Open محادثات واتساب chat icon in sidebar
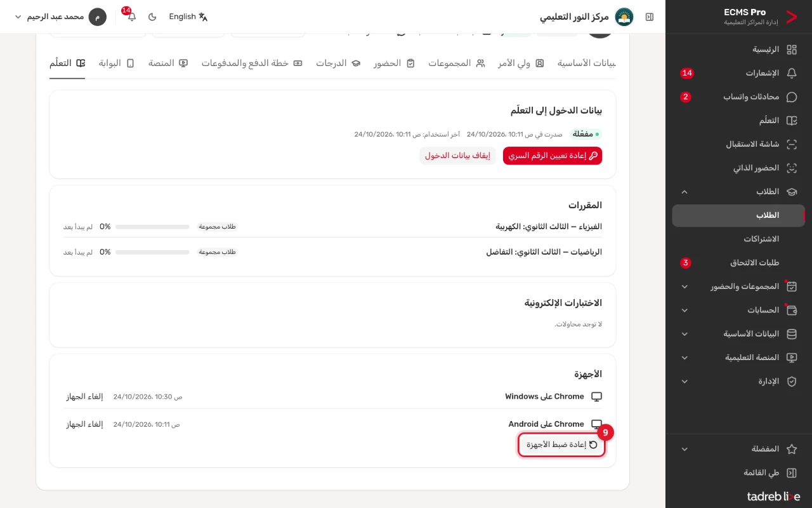Image resolution: width=812 pixels, height=508 pixels. coord(792,97)
